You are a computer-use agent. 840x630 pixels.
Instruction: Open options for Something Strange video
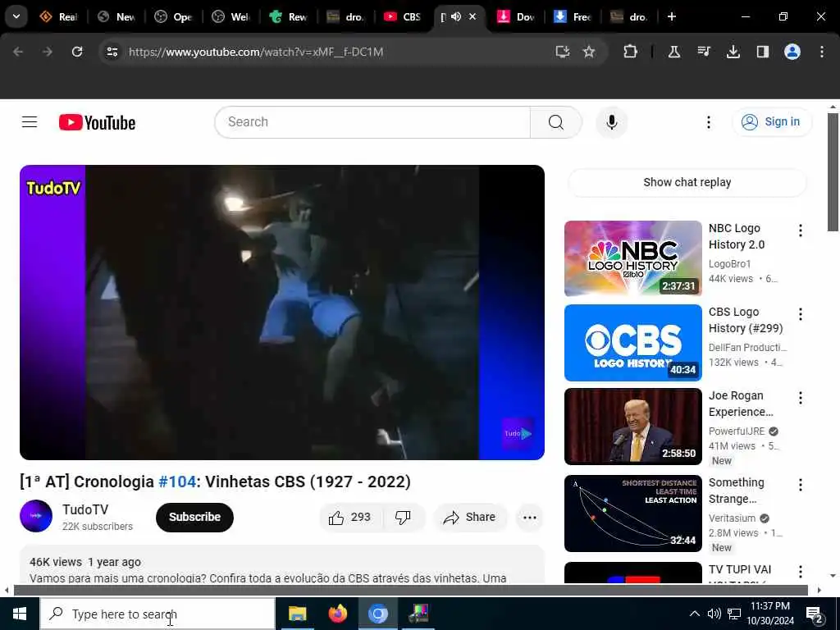point(801,485)
